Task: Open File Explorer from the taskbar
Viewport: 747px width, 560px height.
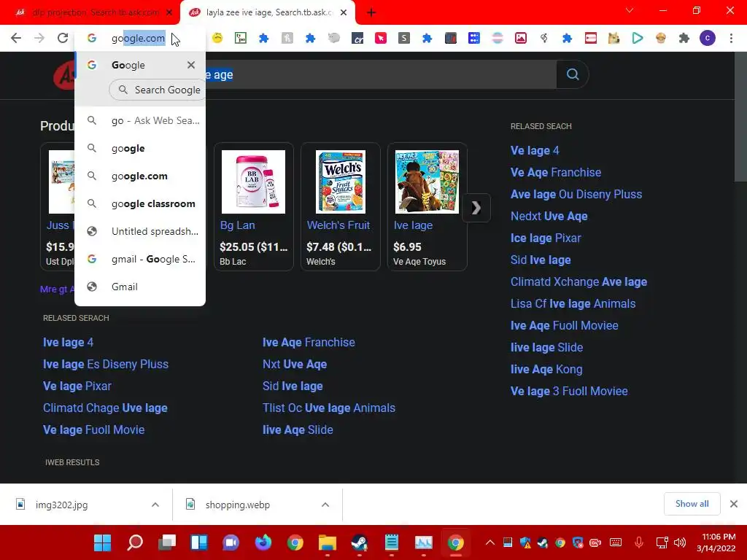Action: click(328, 542)
